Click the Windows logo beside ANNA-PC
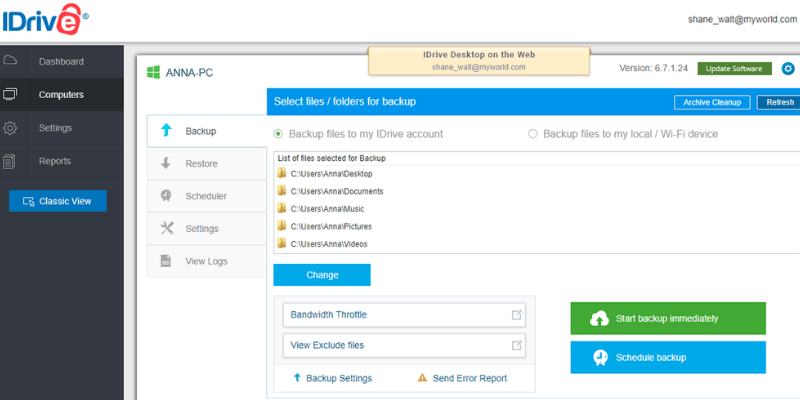The height and width of the screenshot is (400, 800). [x=153, y=72]
